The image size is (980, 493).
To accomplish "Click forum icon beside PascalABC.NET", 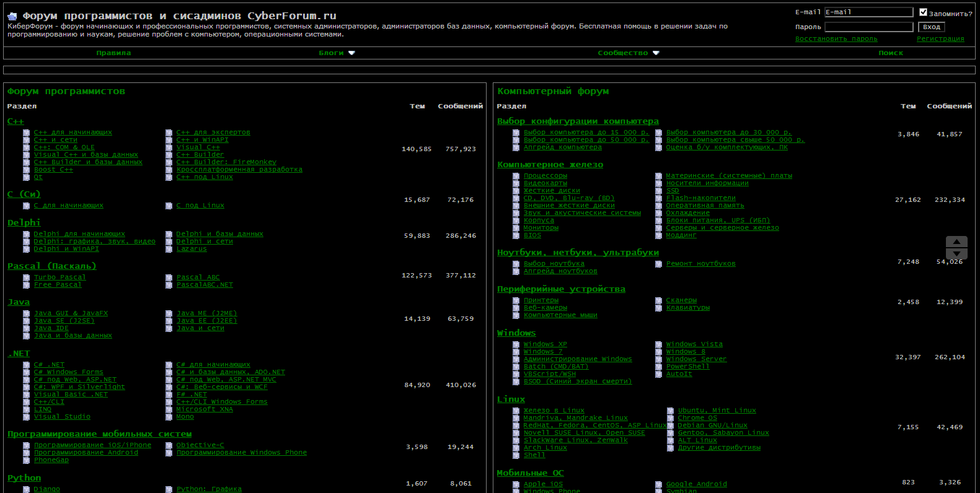I will [169, 285].
